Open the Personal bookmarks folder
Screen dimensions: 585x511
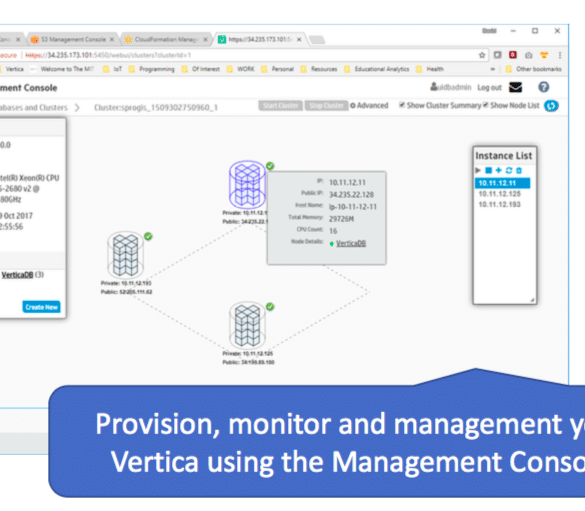278,69
